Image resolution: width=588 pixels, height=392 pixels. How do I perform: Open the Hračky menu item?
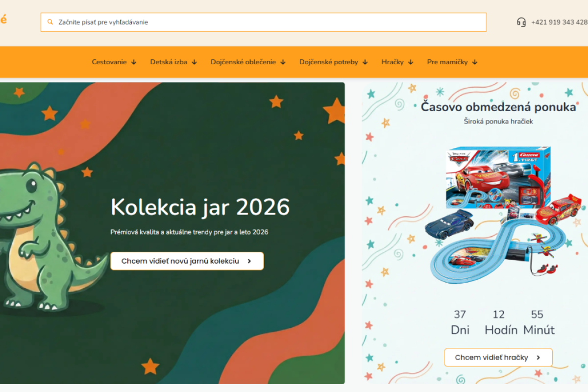(x=392, y=62)
